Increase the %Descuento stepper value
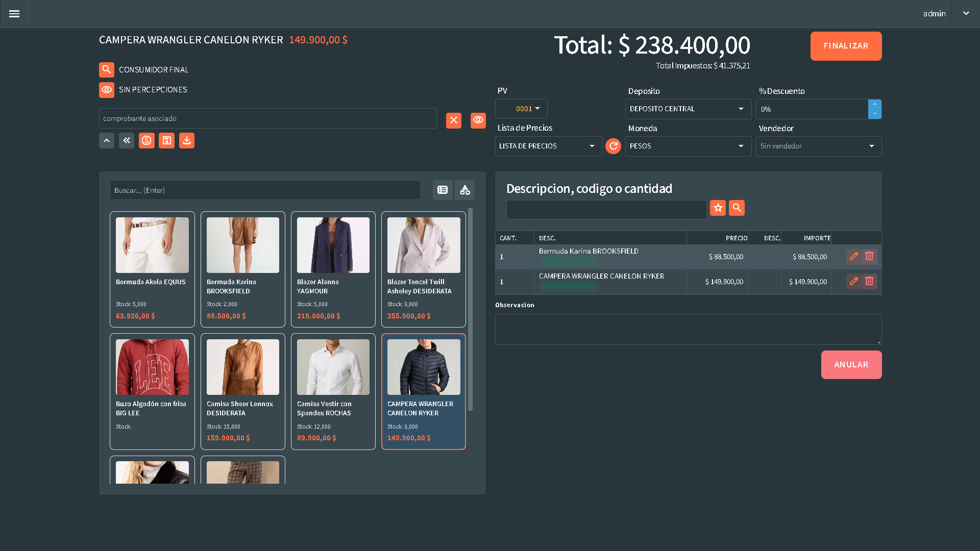 point(874,104)
